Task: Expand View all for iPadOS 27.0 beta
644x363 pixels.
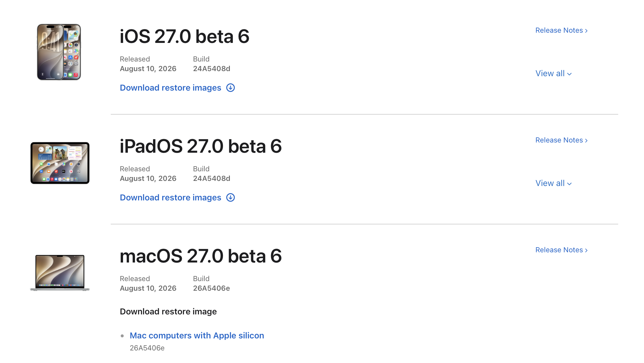Action: click(553, 183)
